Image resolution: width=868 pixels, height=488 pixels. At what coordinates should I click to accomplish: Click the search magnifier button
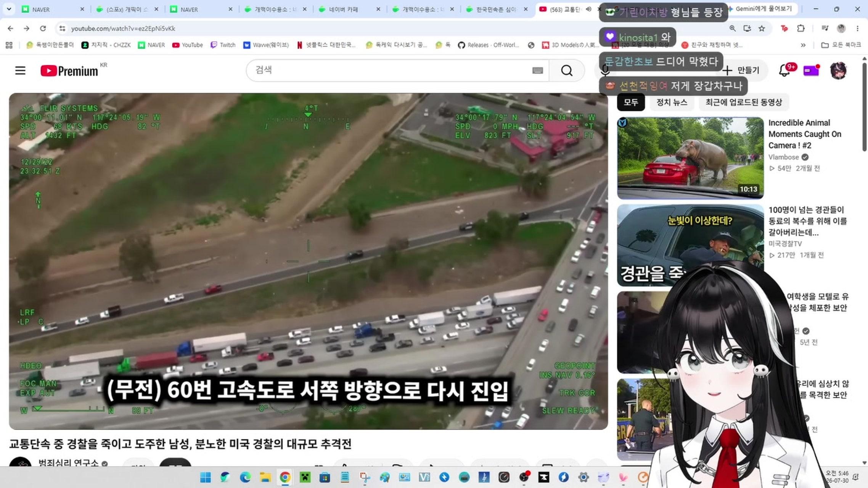[x=567, y=71]
